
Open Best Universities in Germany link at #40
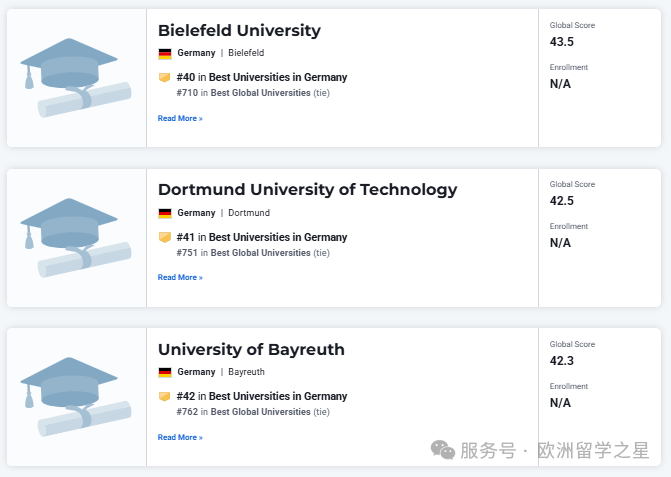278,77
